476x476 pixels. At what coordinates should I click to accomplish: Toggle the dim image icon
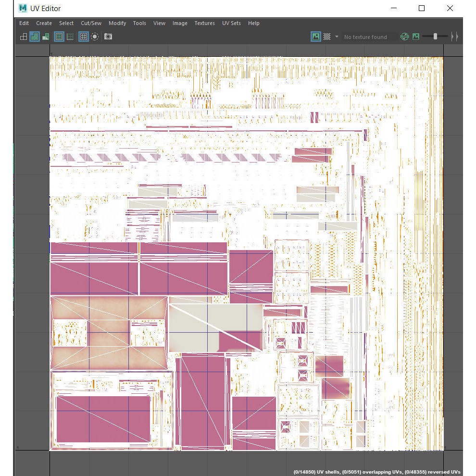tap(416, 37)
